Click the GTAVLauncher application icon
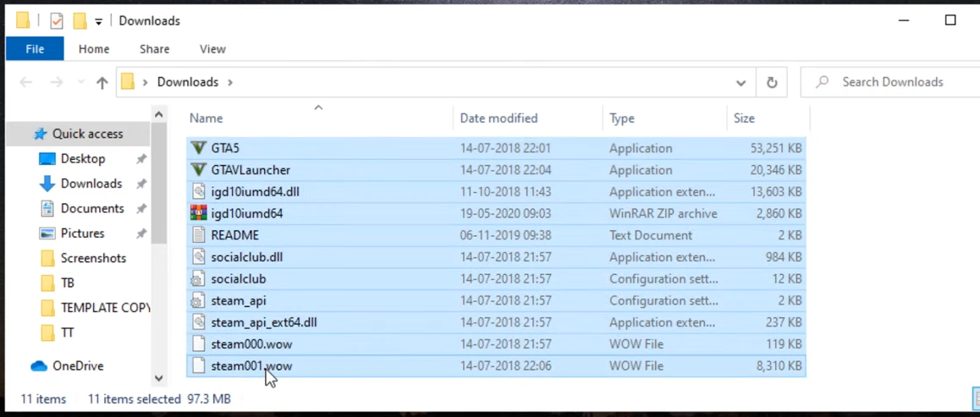This screenshot has height=417, width=980. pos(198,170)
